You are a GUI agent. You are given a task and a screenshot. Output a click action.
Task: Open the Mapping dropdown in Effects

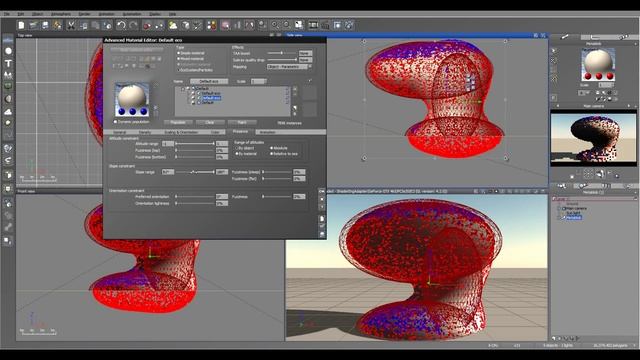click(x=289, y=66)
